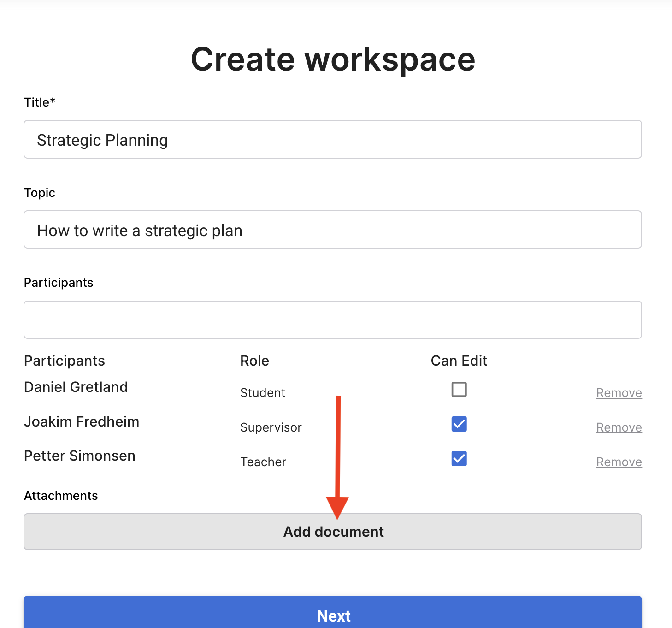Select the Student role of Daniel Gretland
The height and width of the screenshot is (628, 672).
coord(263,393)
